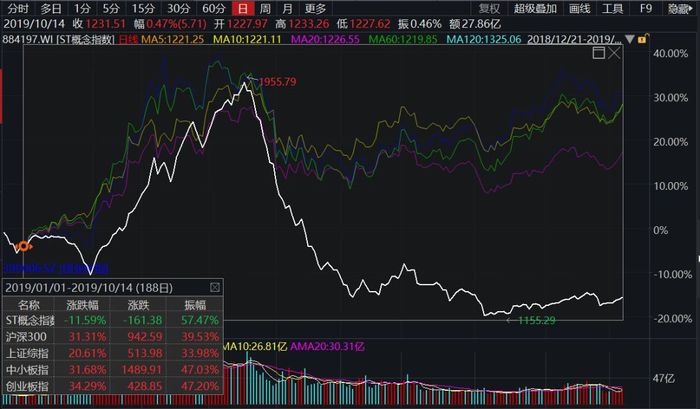700x409 pixels.
Task: Close the interval statistics panel
Action: (215, 287)
